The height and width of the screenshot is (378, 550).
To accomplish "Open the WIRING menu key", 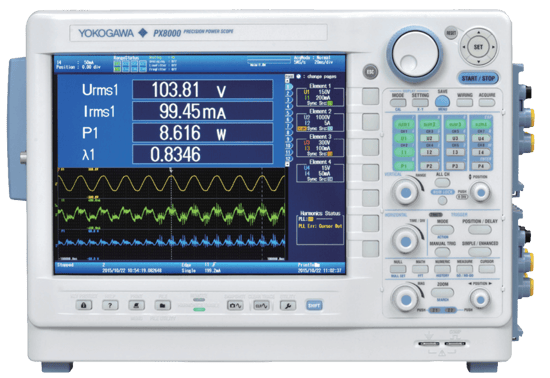I will [x=465, y=103].
